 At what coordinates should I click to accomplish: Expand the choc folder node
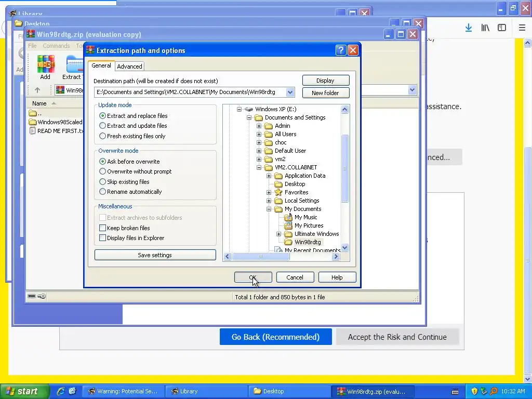pyautogui.click(x=259, y=142)
